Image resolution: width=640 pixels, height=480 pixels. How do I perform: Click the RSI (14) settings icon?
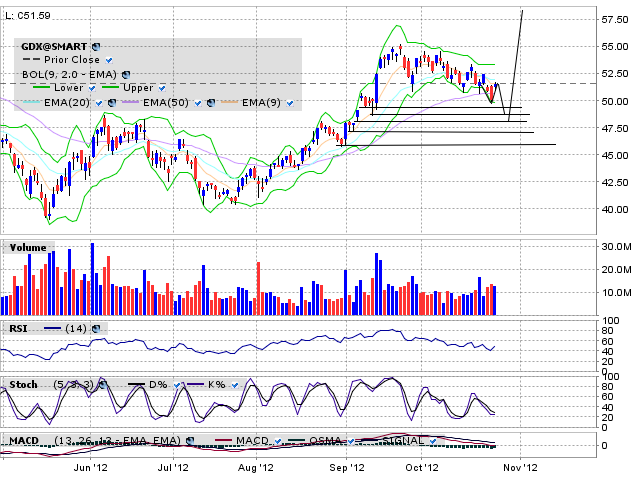click(x=96, y=327)
